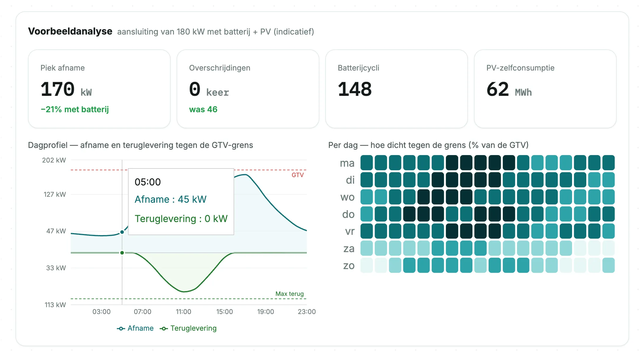Screen dimensions: 644x356
Task: Click the 'Dagprofiel — afname en teruglevering' chart title
Action: coord(140,145)
